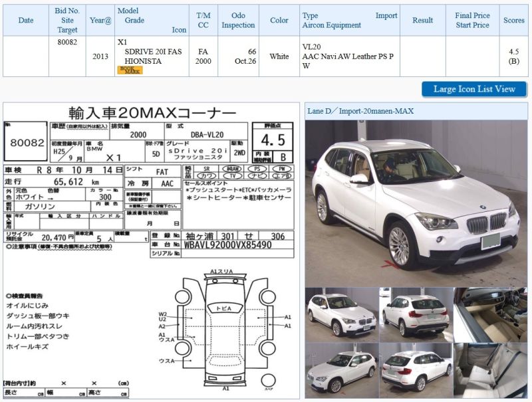
Task: Open the Large Icon List View
Action: 474,89
